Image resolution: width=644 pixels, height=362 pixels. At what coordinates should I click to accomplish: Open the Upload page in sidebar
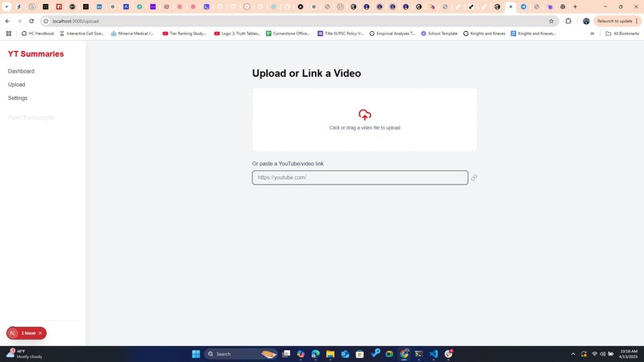17,85
